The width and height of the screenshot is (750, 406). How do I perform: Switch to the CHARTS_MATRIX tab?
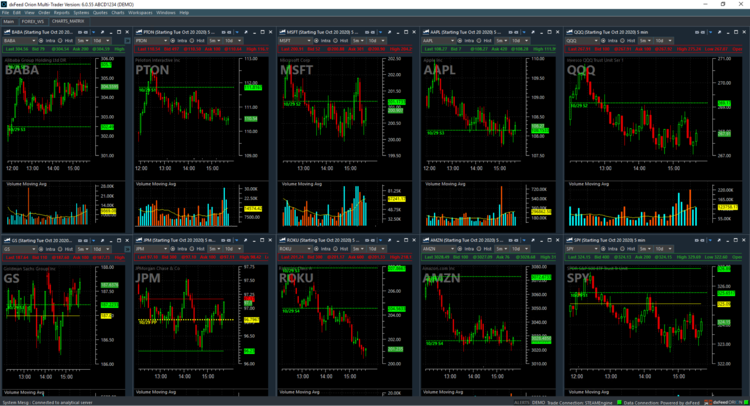[68, 22]
